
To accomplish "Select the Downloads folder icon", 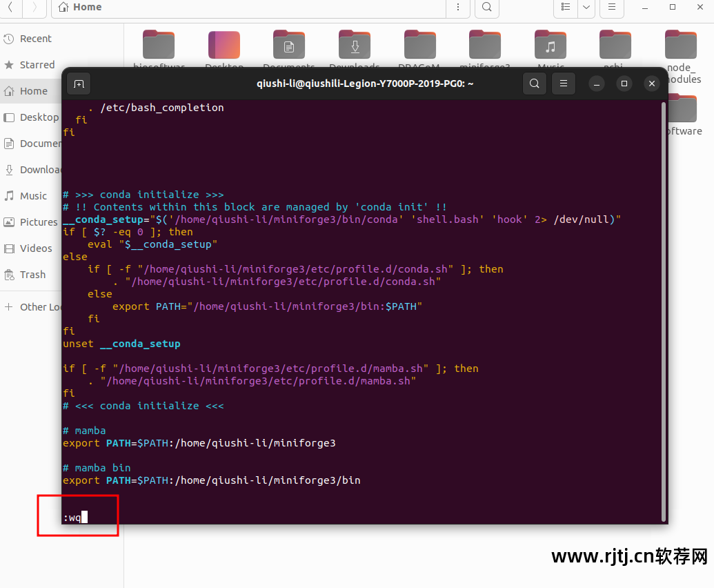I will coord(355,45).
